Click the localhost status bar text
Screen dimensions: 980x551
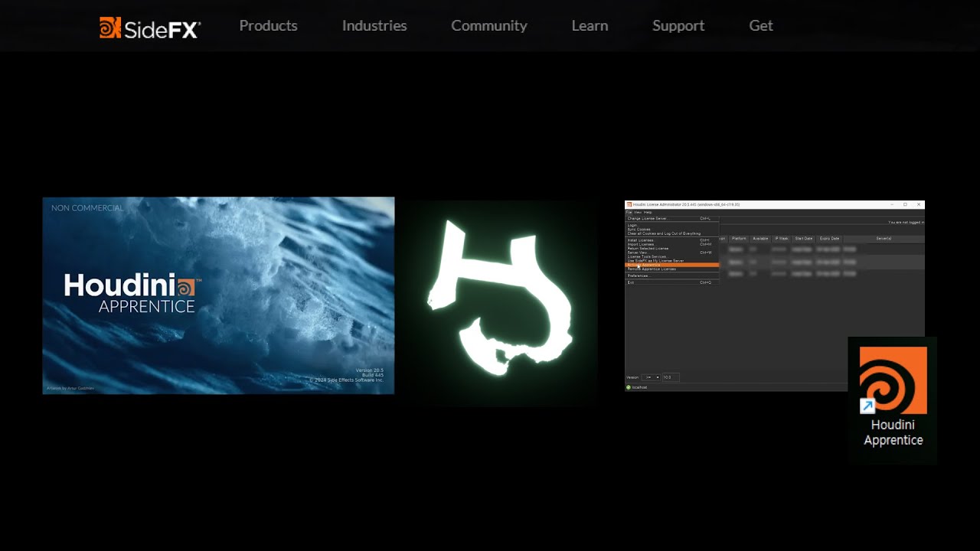click(640, 387)
